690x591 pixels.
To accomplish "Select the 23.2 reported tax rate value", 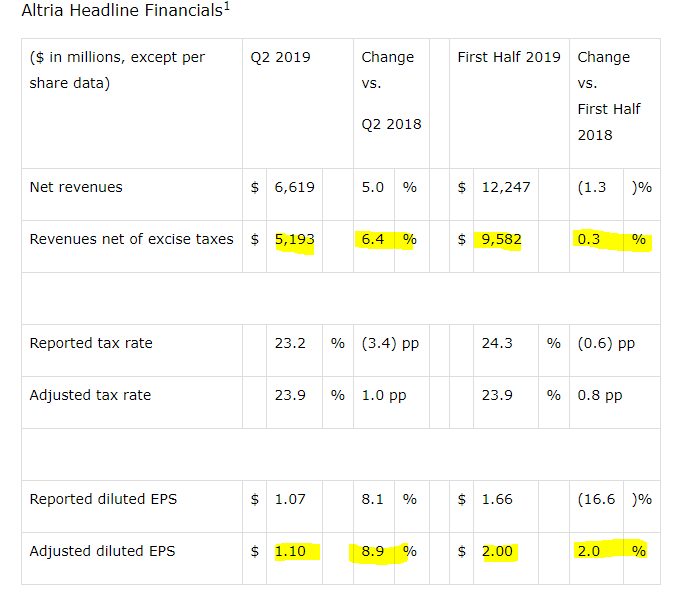I will point(290,343).
